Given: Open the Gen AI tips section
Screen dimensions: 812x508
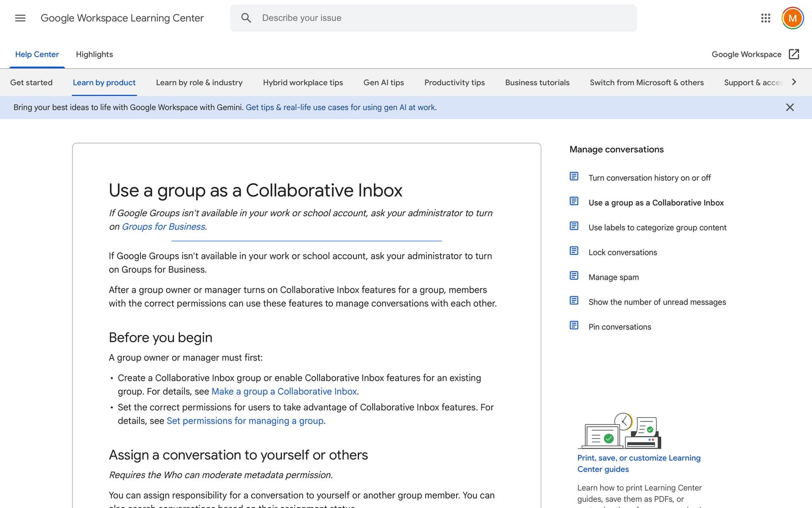Looking at the screenshot, I should tap(383, 83).
